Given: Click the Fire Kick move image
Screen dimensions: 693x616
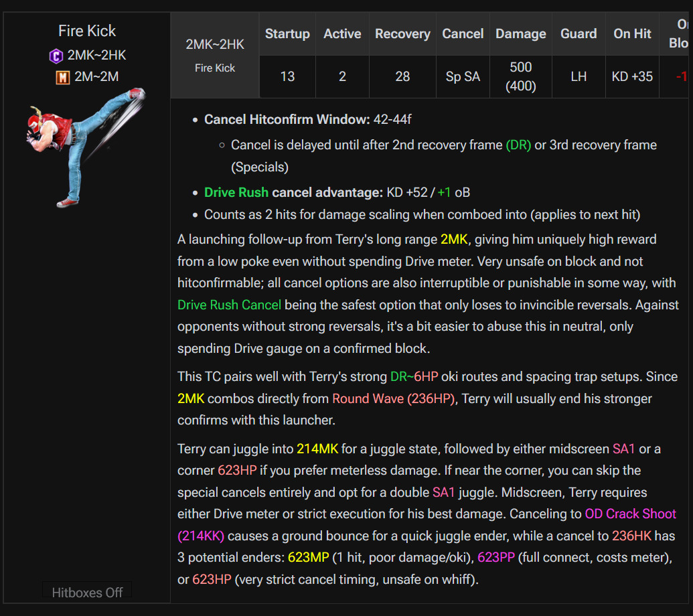Looking at the screenshot, I should (x=86, y=147).
